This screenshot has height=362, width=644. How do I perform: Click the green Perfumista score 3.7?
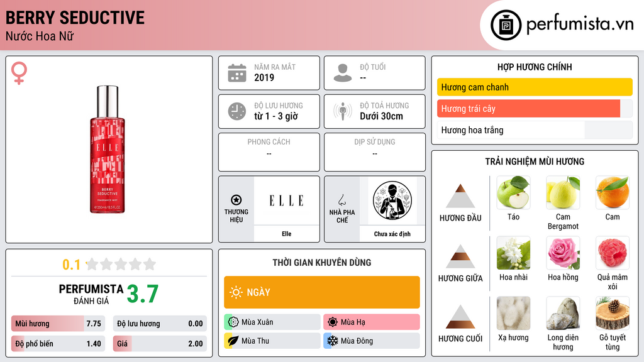click(143, 294)
